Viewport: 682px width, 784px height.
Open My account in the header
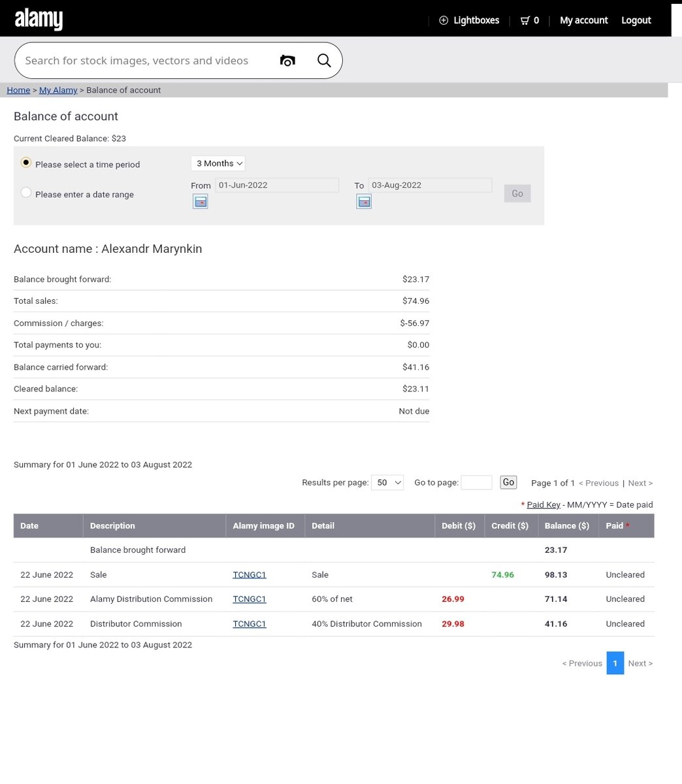coord(584,20)
